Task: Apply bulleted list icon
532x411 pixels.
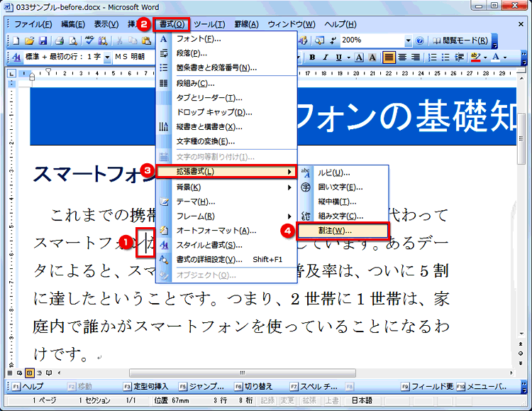Action: (445, 57)
